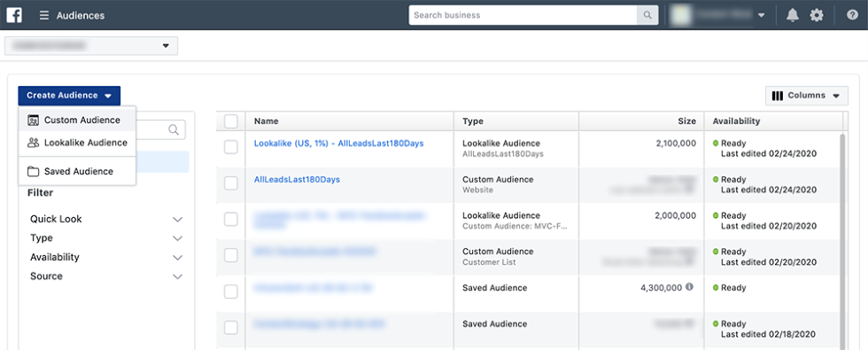Choose Lookalike Audience menu option
868x350 pixels.
click(77, 143)
